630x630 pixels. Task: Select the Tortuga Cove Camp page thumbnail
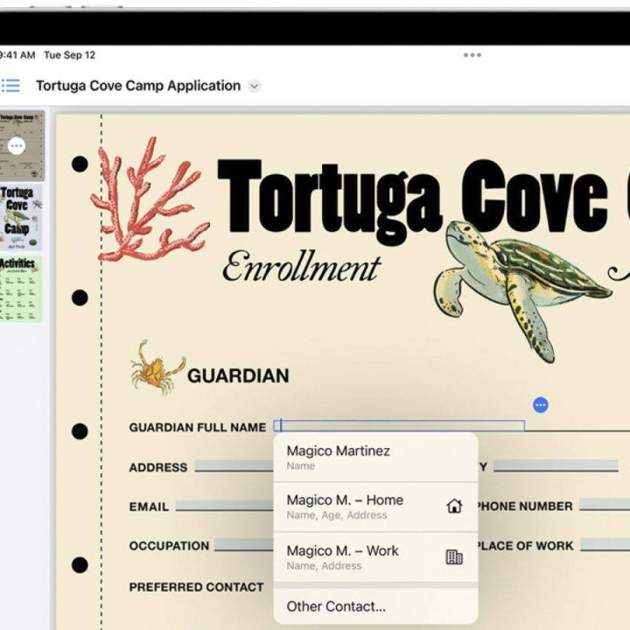coord(21,216)
